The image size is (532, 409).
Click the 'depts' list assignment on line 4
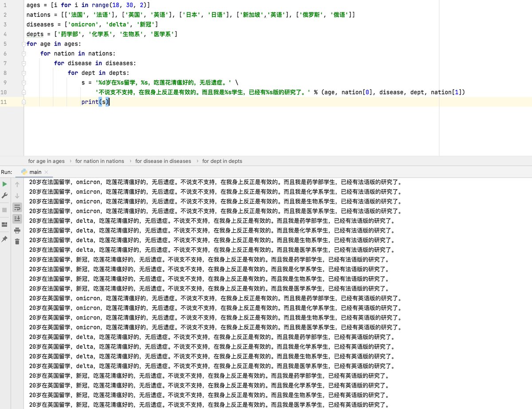tap(102, 34)
